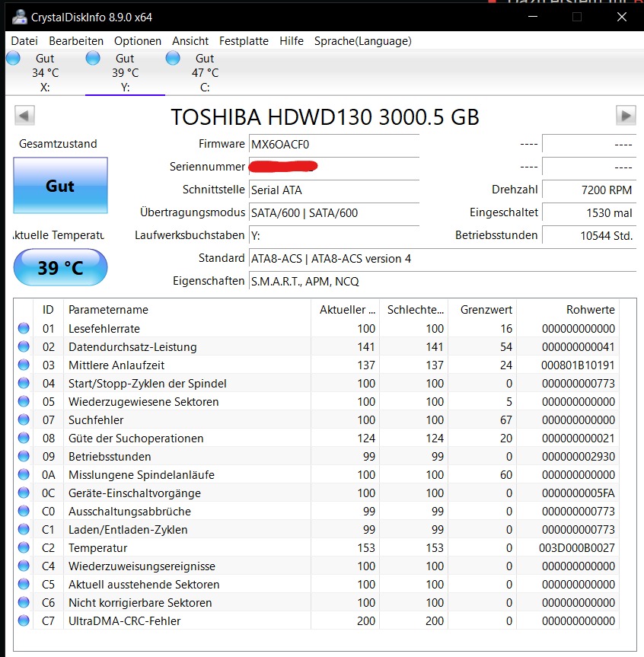Click the Aktueller column header
644x657 pixels.
click(346, 310)
